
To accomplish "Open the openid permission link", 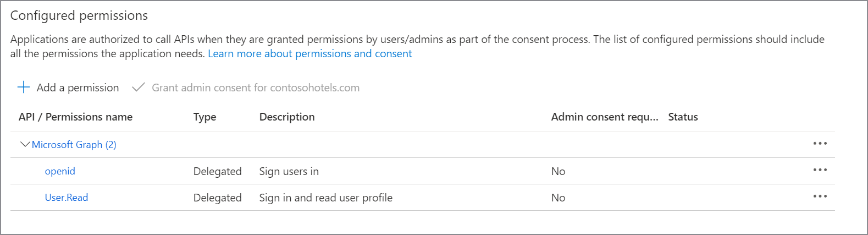I will click(x=60, y=171).
